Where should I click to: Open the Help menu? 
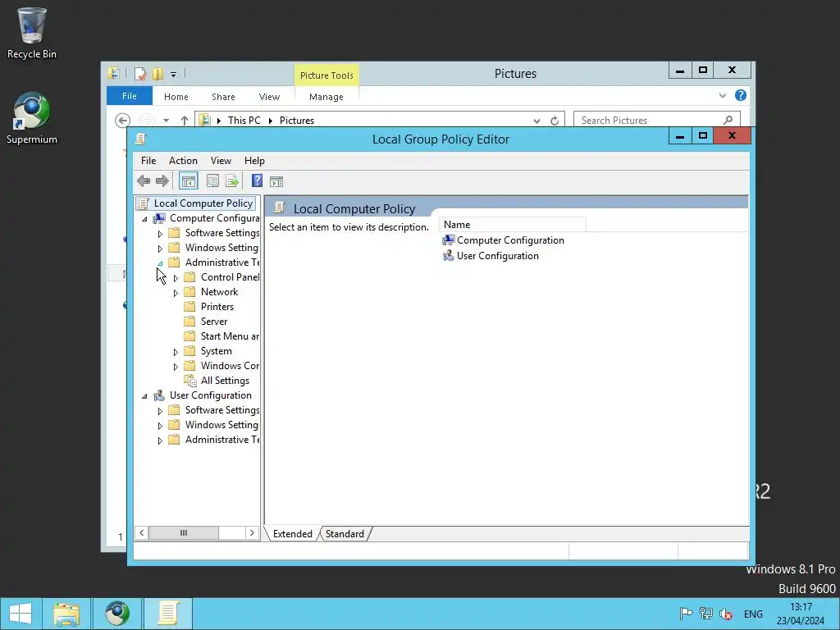tap(254, 161)
